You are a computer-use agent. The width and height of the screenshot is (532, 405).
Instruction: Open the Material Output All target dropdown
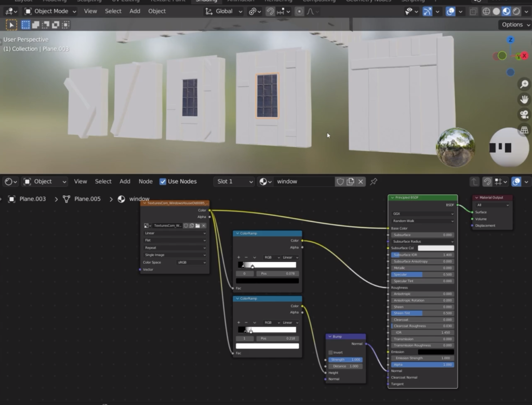point(493,205)
